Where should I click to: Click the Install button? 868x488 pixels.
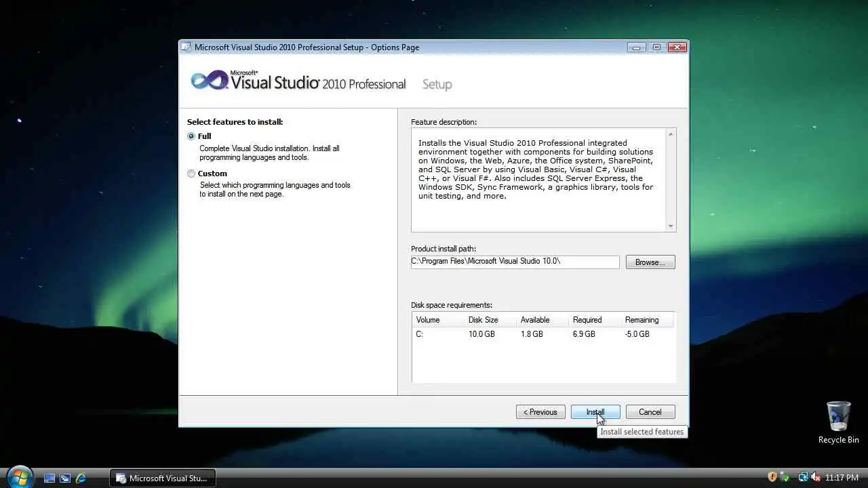pos(595,412)
